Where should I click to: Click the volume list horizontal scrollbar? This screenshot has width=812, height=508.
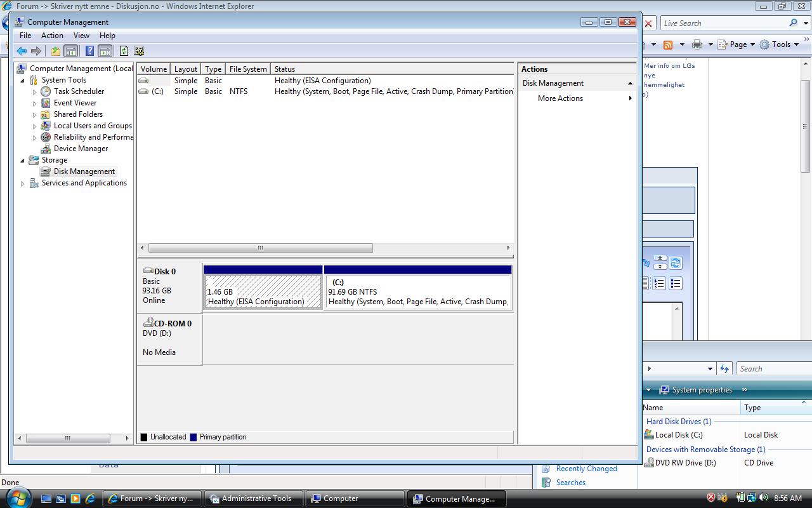pos(260,248)
